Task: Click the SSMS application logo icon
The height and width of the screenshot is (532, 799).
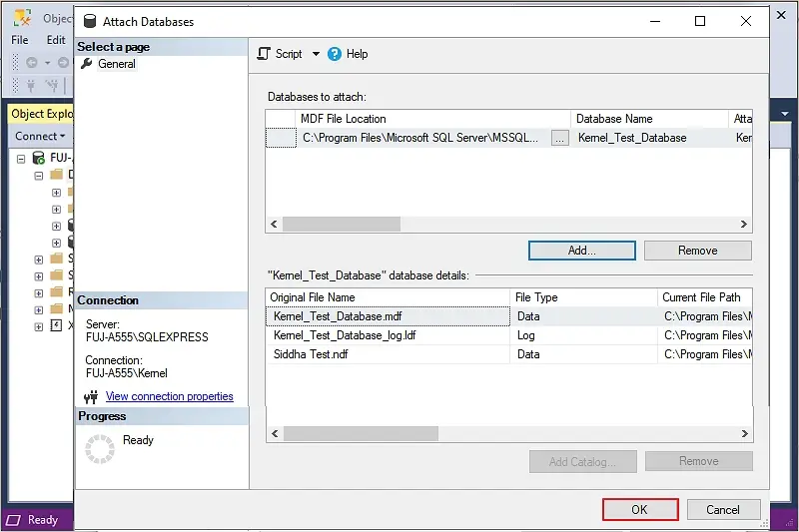Action: click(22, 18)
